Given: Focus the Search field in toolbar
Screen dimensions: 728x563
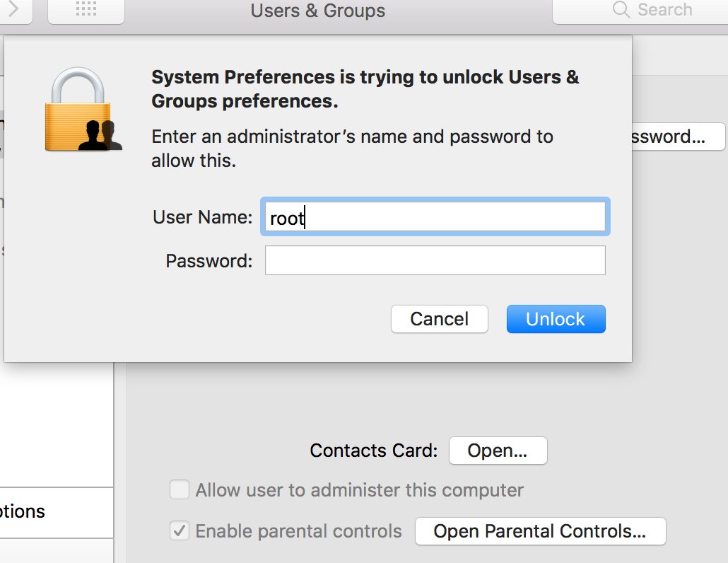Looking at the screenshot, I should (x=664, y=10).
